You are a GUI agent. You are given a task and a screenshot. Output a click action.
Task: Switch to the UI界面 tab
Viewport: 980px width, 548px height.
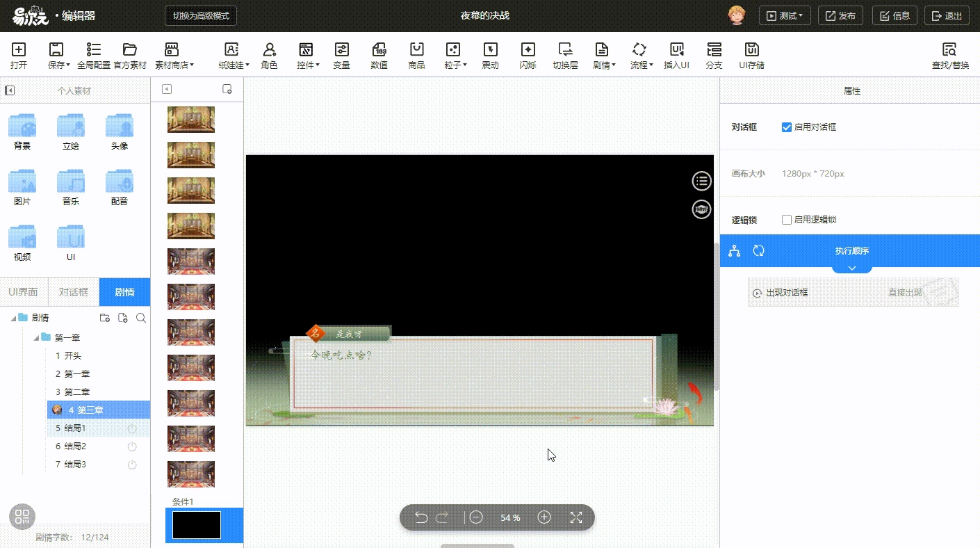[x=23, y=292]
